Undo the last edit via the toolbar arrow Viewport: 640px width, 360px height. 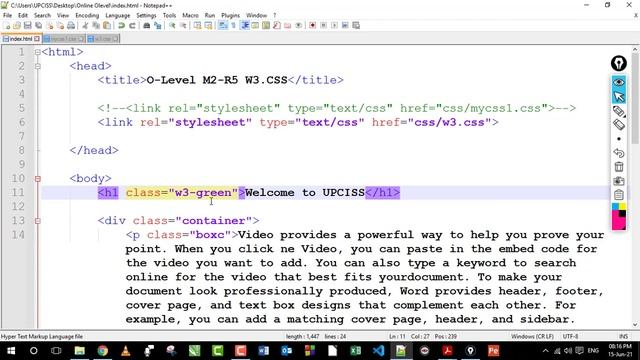click(121, 25)
